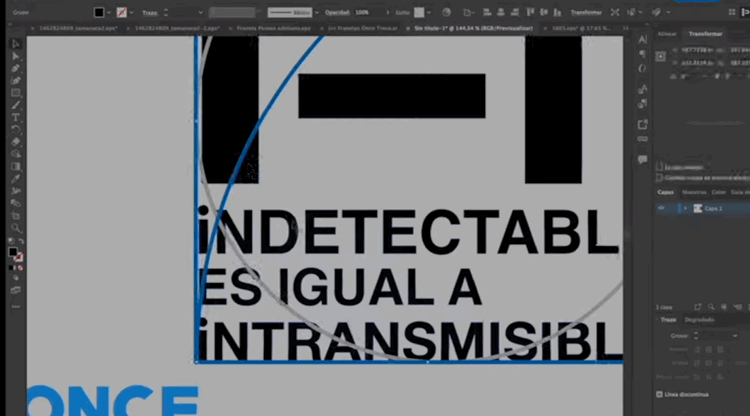Select the Artboard tool
The height and width of the screenshot is (416, 750).
pyautogui.click(x=15, y=216)
